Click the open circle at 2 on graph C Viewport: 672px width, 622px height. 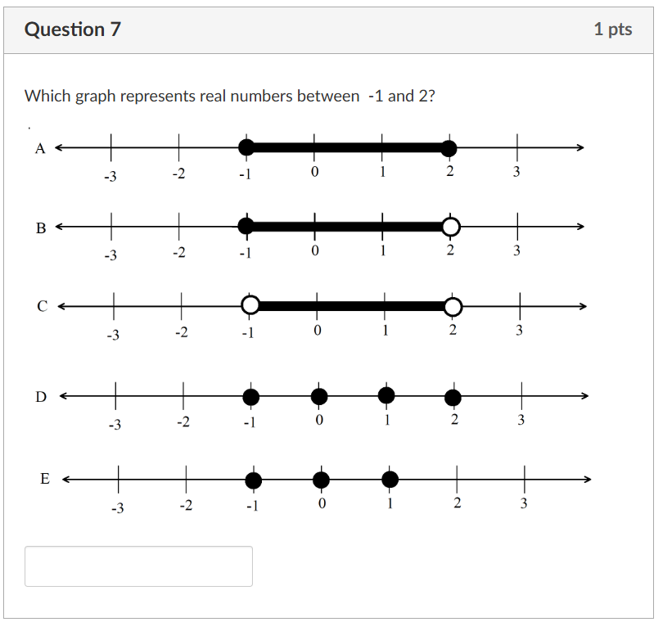click(453, 305)
